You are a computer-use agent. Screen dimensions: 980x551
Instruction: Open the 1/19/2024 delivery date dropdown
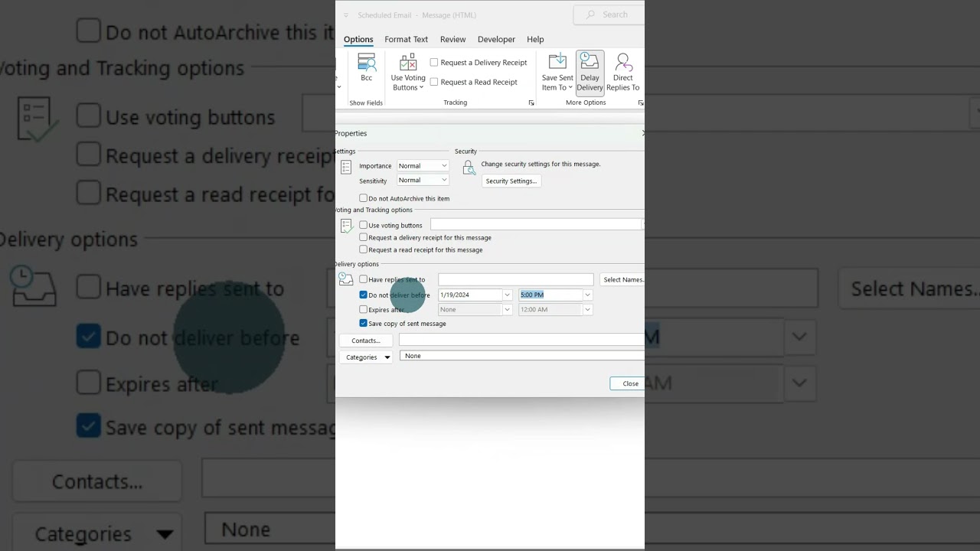(x=507, y=295)
